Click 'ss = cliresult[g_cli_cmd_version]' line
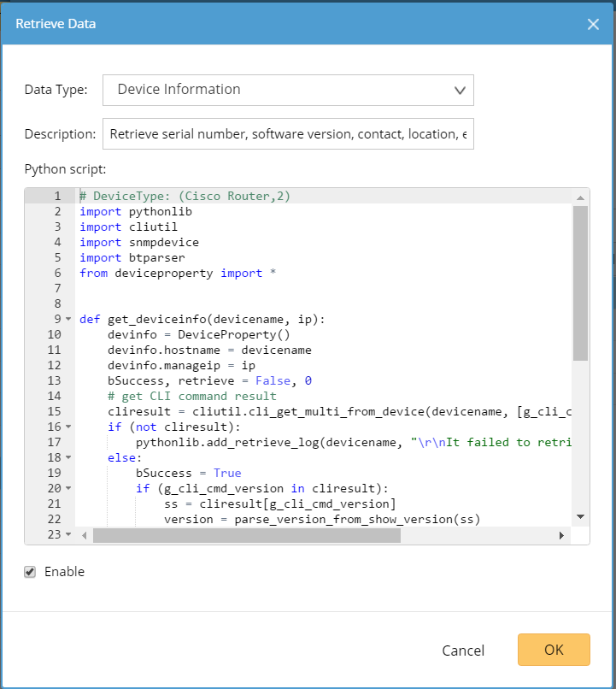The image size is (616, 689). click(279, 503)
